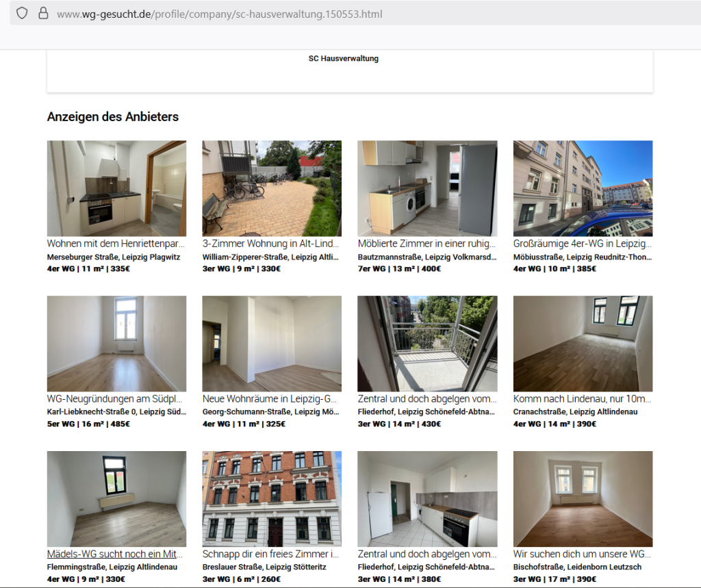
Task: Open the Fliederhof balcony photo for 430€
Action: (427, 344)
